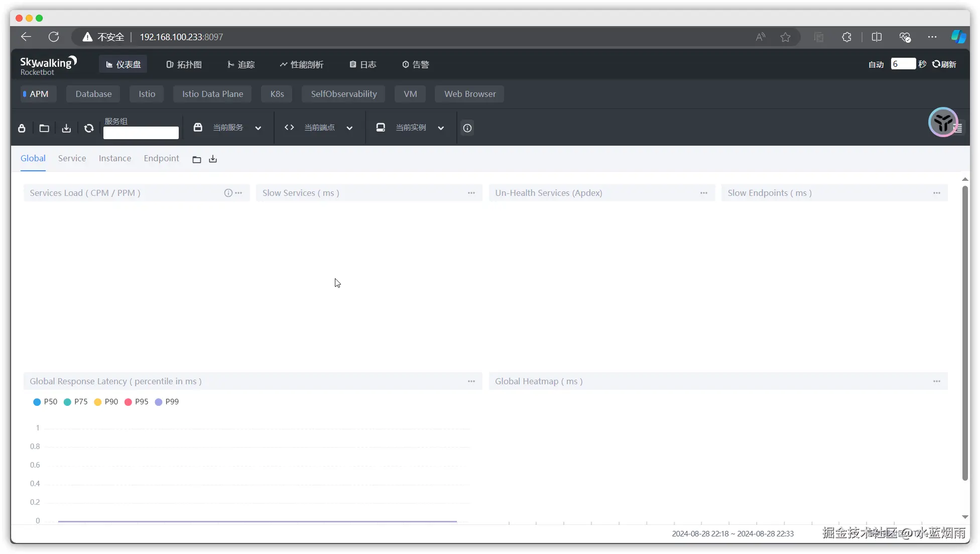
Task: Click the export download icon in toolbar
Action: pos(66,128)
